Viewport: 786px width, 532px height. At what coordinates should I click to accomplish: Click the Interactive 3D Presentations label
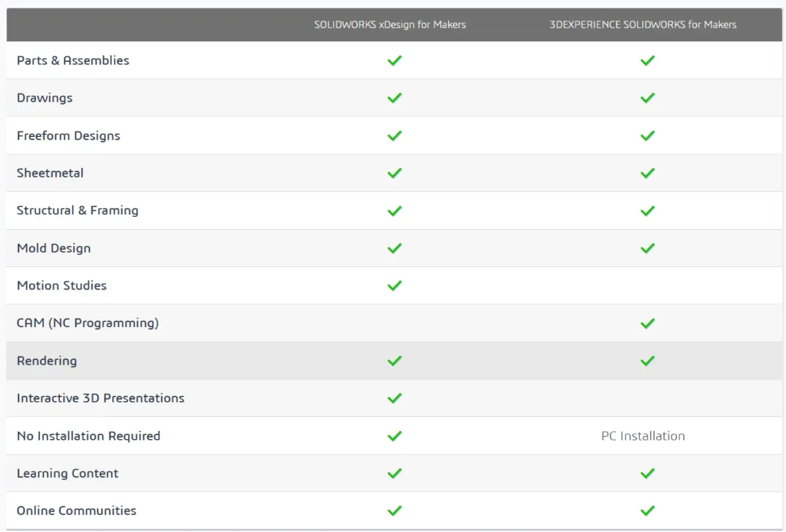click(100, 398)
